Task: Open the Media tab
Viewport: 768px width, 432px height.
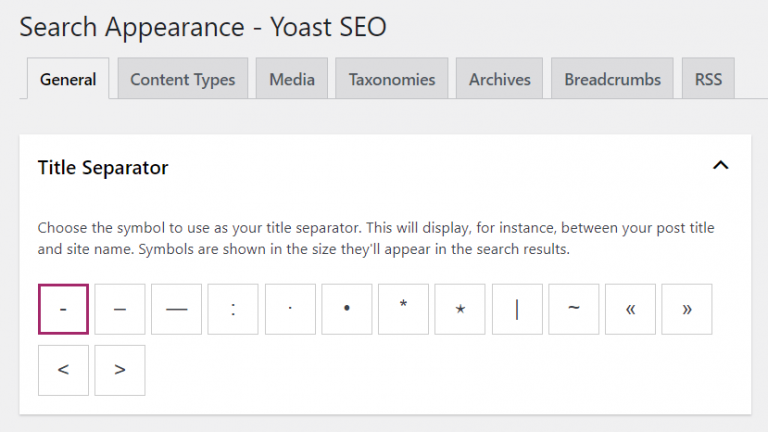Action: [292, 79]
